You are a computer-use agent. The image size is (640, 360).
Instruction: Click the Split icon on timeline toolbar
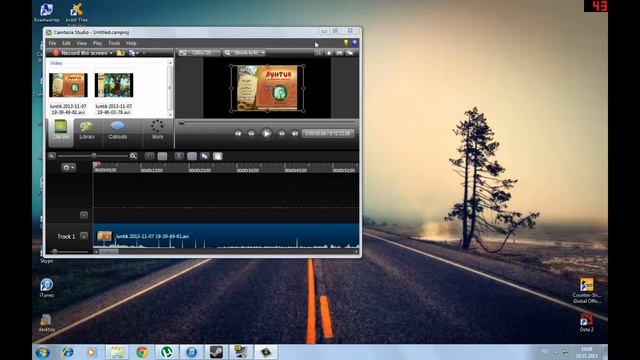pyautogui.click(x=192, y=156)
